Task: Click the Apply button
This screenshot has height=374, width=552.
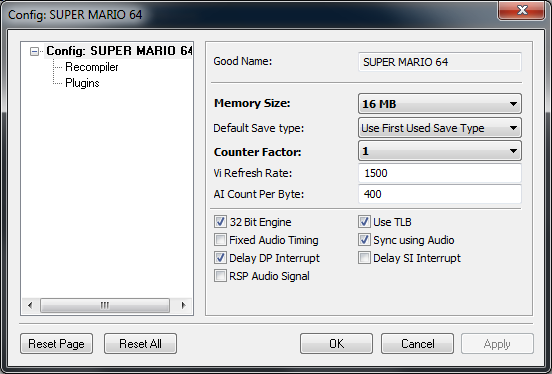Action: [x=497, y=343]
